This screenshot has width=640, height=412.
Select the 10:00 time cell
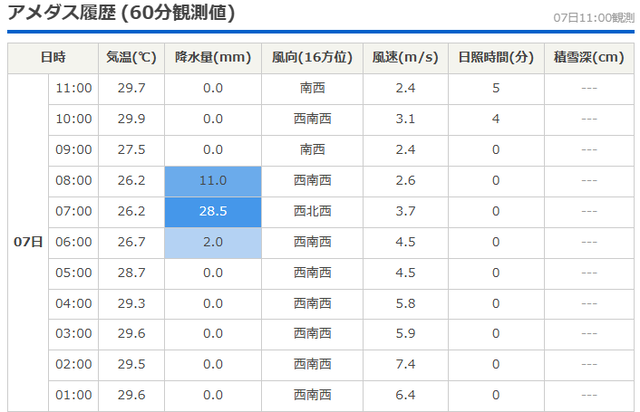point(74,119)
